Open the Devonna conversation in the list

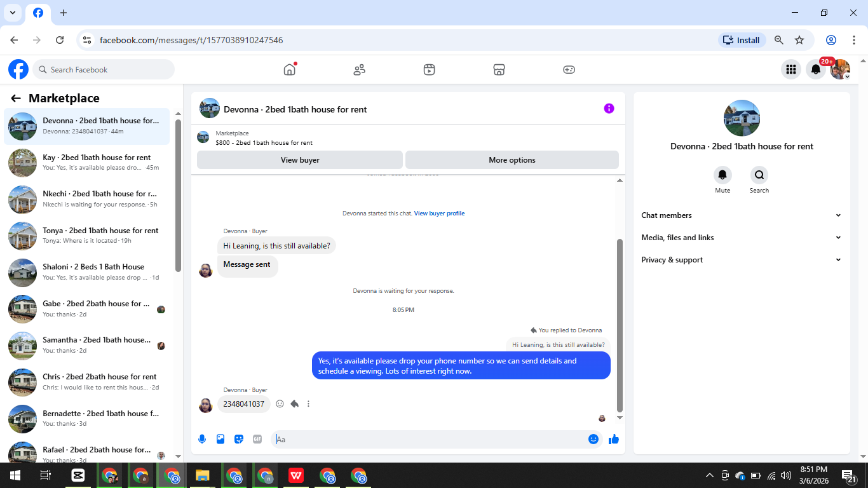coord(87,126)
